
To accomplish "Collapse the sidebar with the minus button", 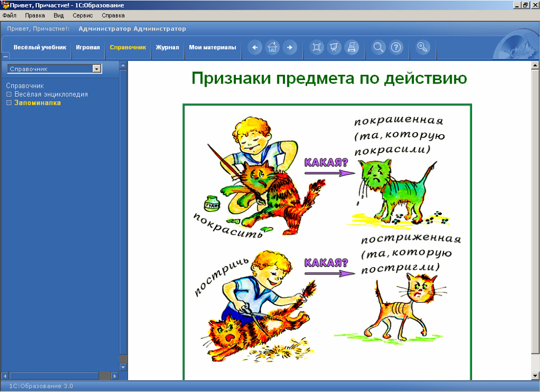I will (6, 56).
